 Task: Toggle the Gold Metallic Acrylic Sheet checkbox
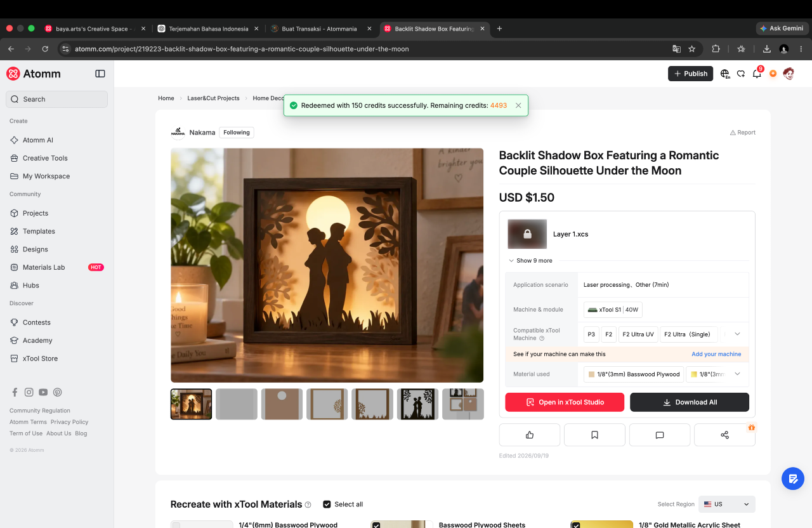tap(575, 525)
